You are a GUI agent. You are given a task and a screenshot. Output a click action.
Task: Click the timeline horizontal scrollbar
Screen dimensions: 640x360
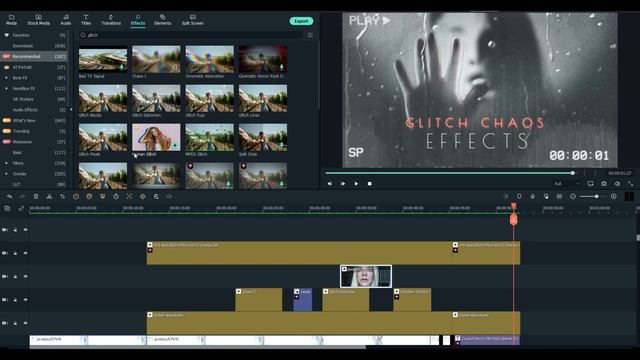pyautogui.click(x=198, y=347)
